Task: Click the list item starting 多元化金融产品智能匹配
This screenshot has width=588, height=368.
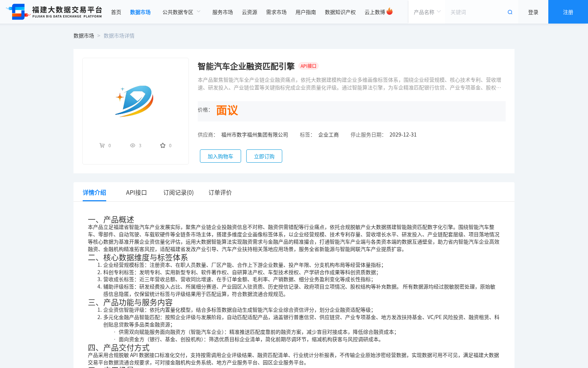Action: tap(301, 321)
